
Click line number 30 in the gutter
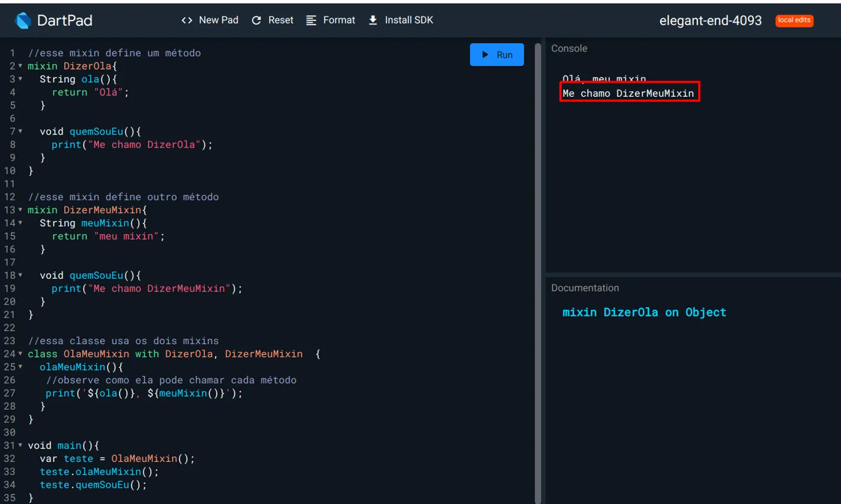(x=9, y=433)
